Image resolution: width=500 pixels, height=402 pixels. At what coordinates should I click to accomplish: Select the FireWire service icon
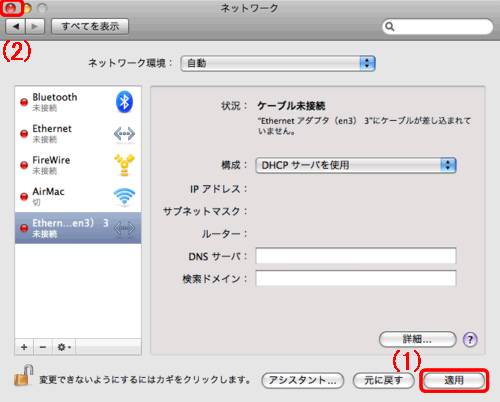point(124,165)
